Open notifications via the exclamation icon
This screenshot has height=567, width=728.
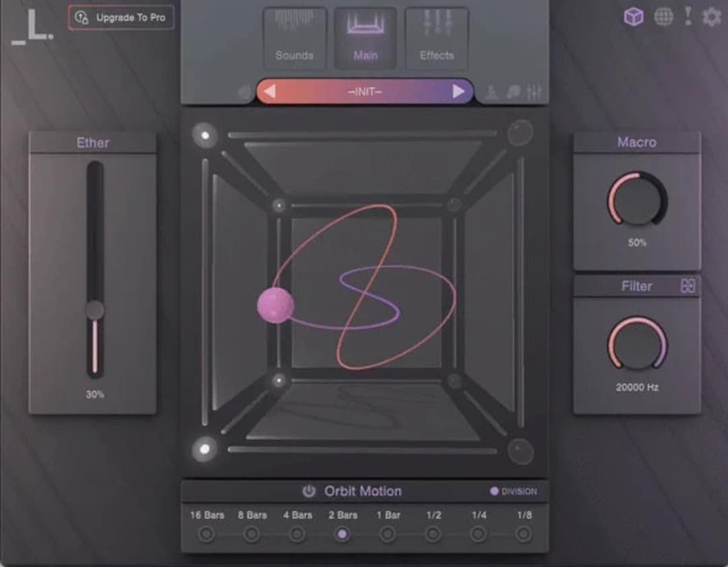(x=688, y=17)
